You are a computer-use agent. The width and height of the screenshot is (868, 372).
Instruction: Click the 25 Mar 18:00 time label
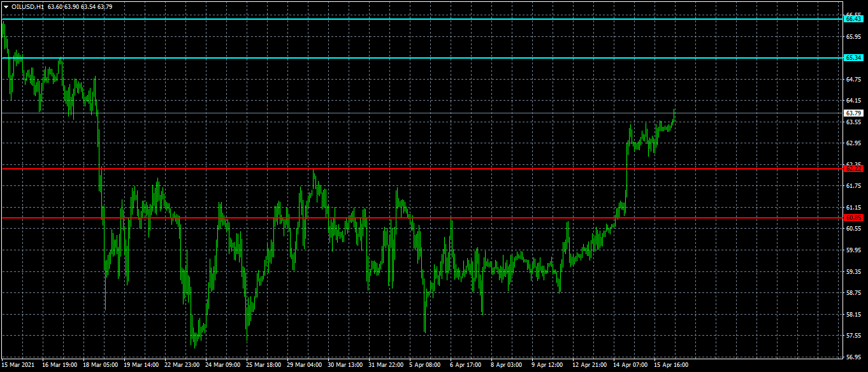(264, 365)
